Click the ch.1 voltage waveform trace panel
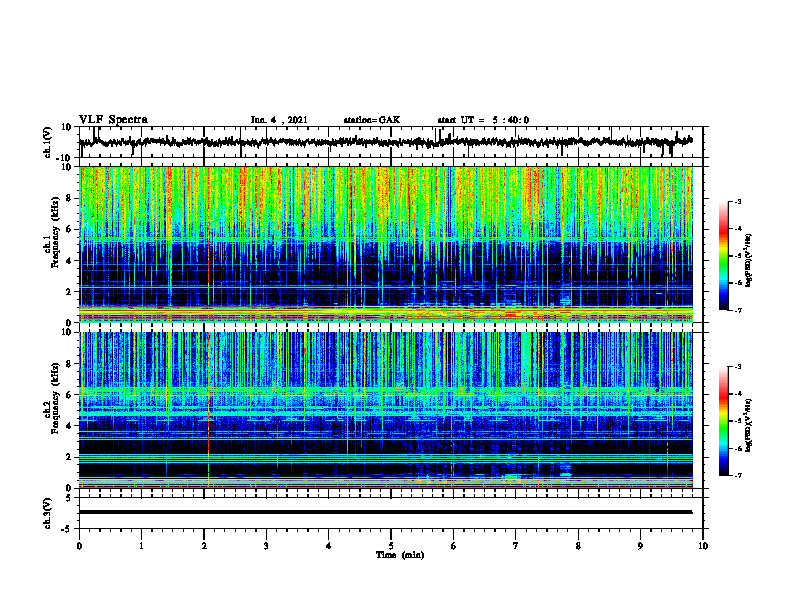Image resolution: width=792 pixels, height=612 pixels. (390, 142)
